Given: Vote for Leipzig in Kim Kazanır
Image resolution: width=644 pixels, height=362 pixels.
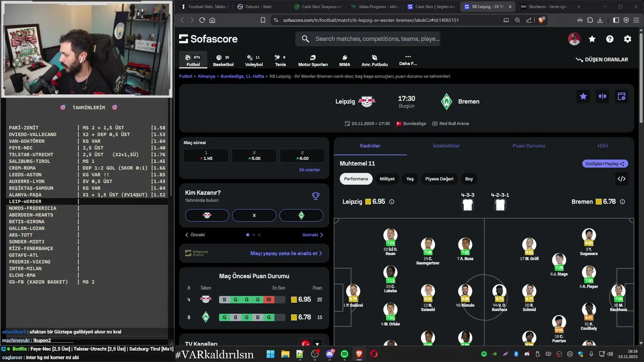Looking at the screenshot, I should coord(207,215).
